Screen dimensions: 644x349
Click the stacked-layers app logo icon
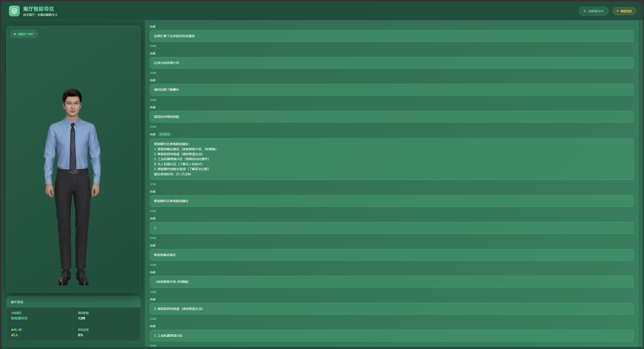pyautogui.click(x=14, y=11)
